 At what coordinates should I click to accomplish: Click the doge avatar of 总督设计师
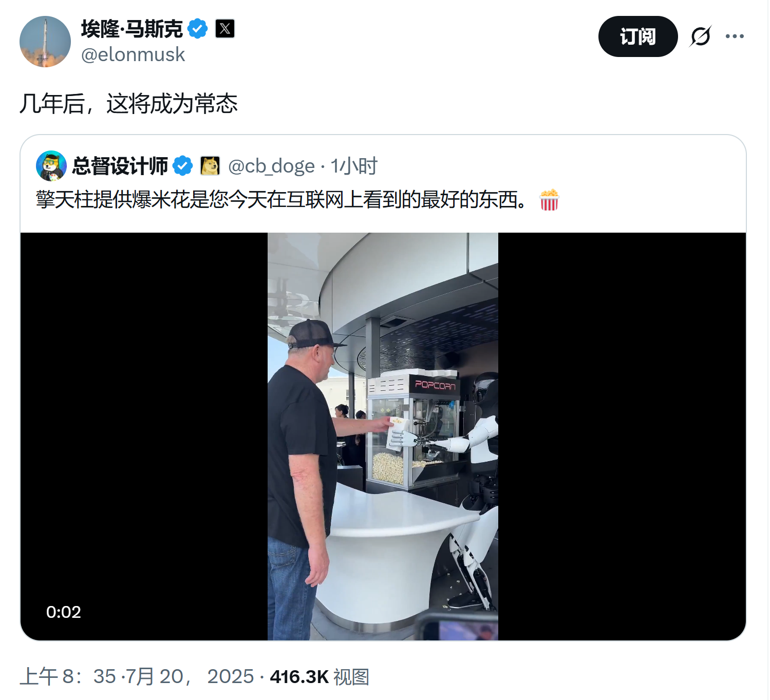click(51, 166)
